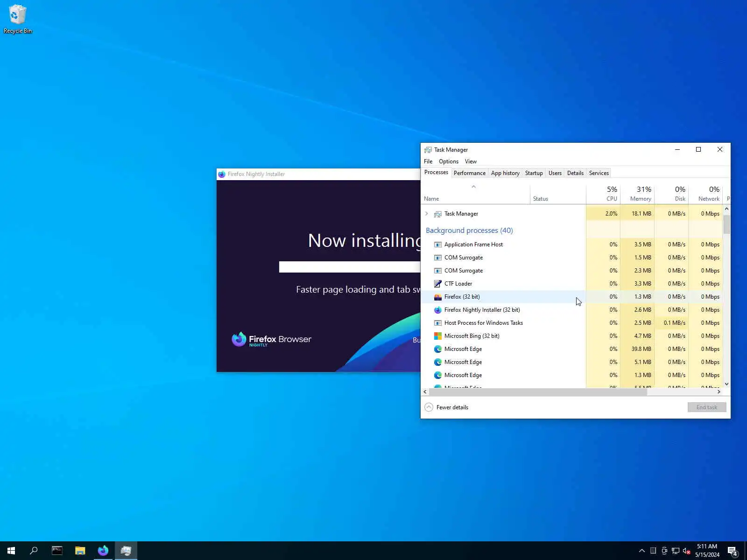
Task: Click the installer progress bar
Action: click(350, 267)
